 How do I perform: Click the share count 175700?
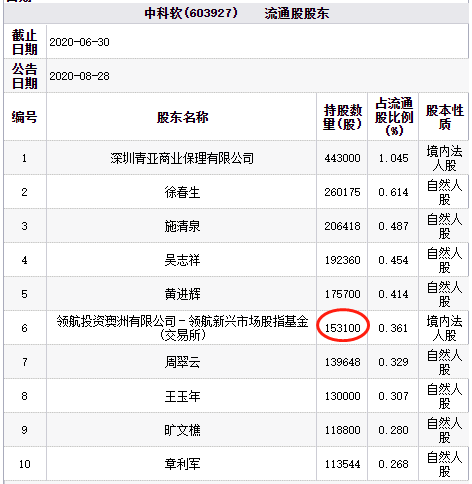point(342,294)
